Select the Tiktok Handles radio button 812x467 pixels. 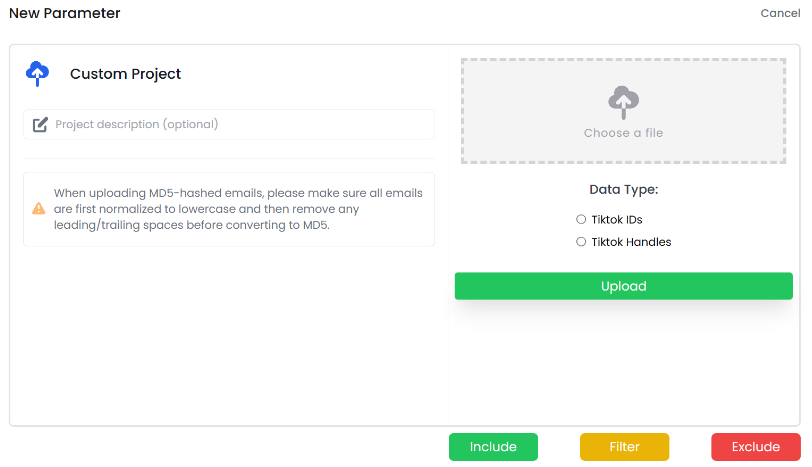click(x=581, y=242)
